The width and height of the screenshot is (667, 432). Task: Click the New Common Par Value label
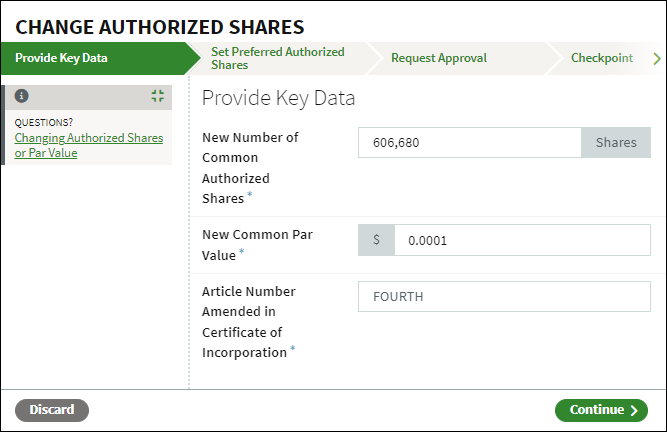tap(257, 245)
